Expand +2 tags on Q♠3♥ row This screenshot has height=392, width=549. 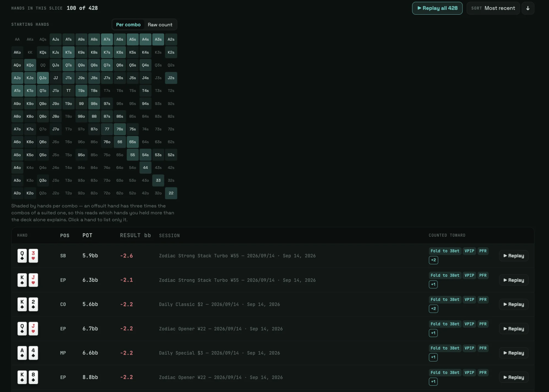point(433,260)
